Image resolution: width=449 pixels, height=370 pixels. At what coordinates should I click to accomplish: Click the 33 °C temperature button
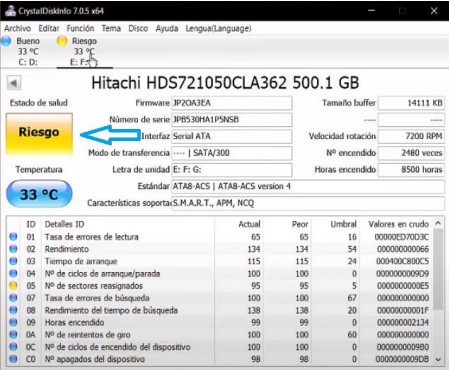[x=39, y=194]
